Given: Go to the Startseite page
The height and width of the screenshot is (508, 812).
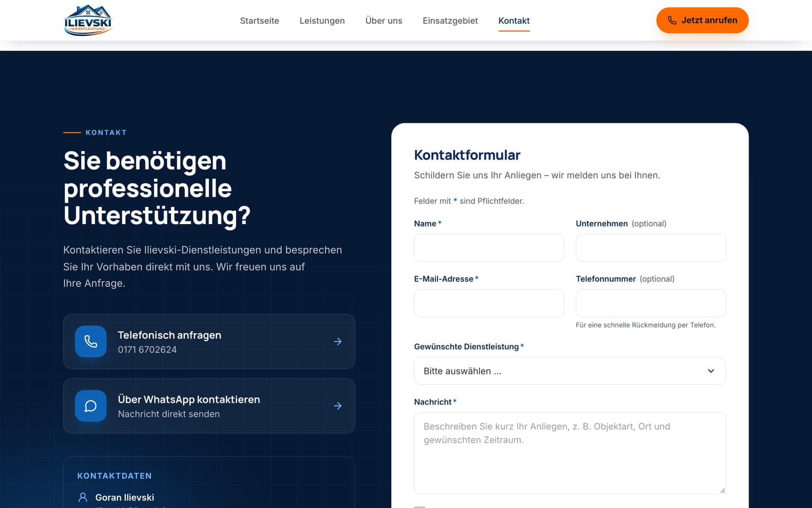Looking at the screenshot, I should (x=259, y=21).
